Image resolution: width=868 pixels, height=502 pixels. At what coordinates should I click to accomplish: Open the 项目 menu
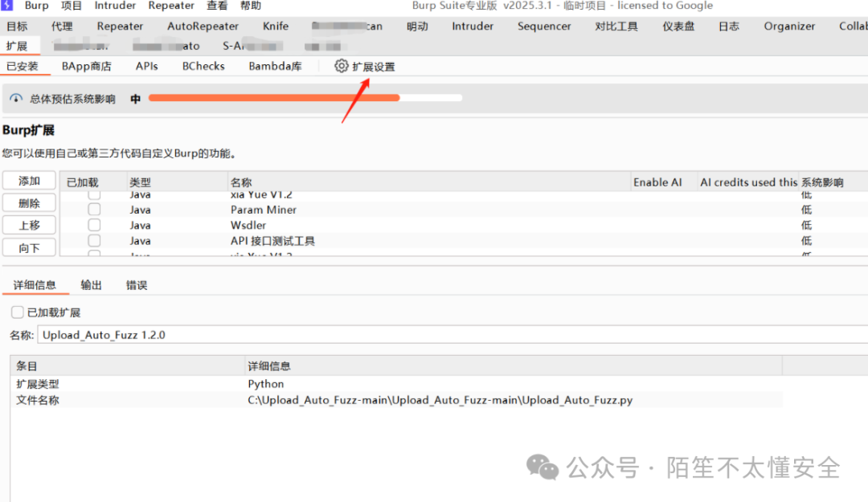tap(72, 6)
